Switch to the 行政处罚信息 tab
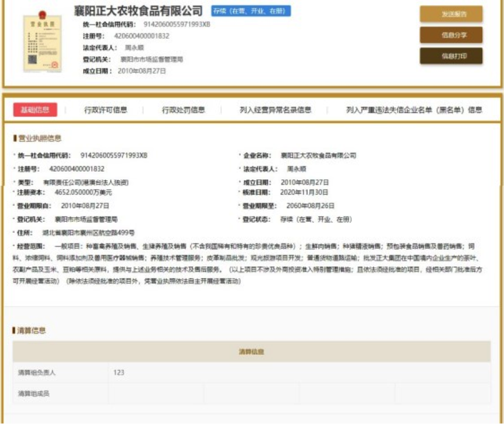The width and height of the screenshot is (504, 424). [x=183, y=110]
